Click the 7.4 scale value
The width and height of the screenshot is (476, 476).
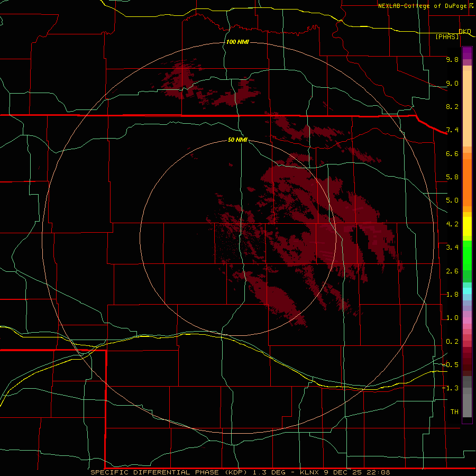[452, 130]
